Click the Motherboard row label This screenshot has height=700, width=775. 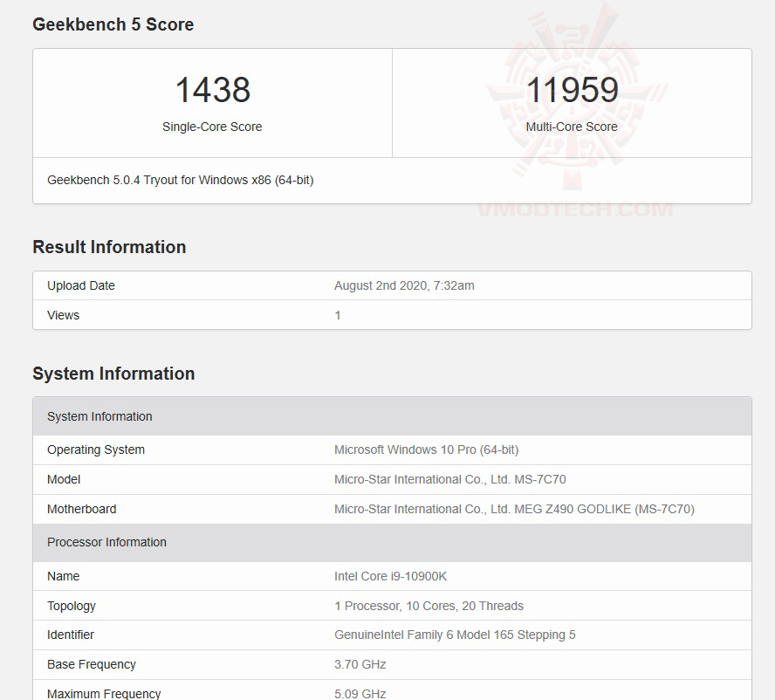click(81, 509)
